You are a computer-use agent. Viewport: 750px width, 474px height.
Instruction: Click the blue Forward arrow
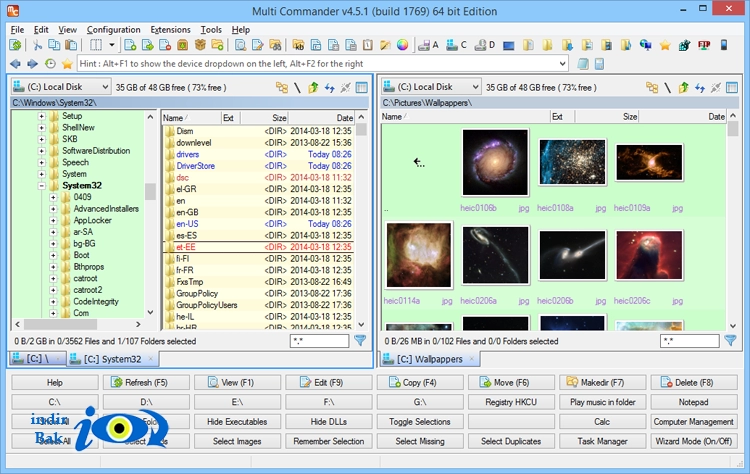click(32, 64)
